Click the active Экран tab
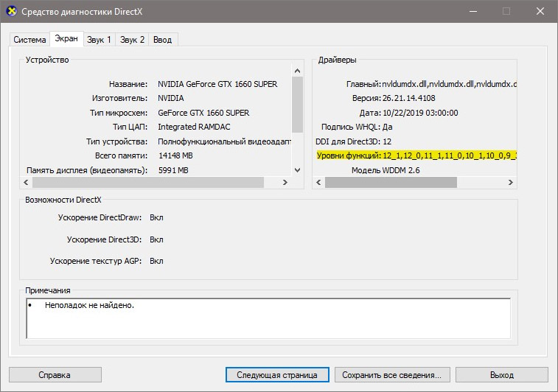 click(x=66, y=38)
